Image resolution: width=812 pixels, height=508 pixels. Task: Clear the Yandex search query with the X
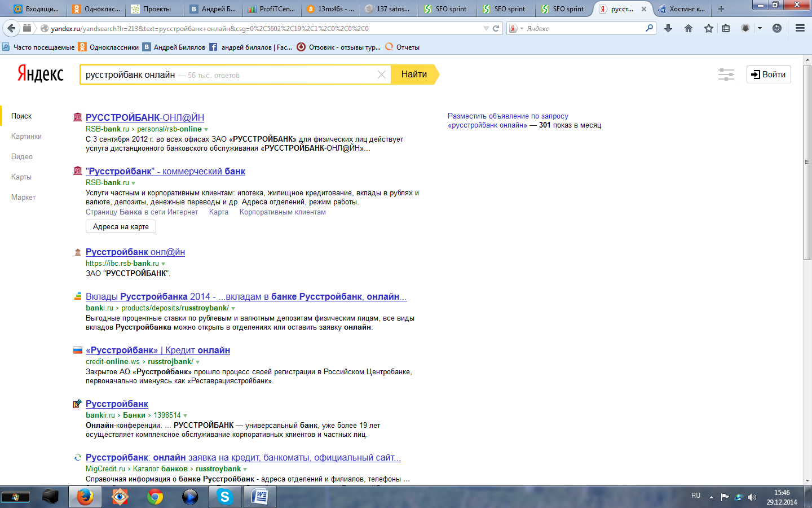[x=382, y=75]
